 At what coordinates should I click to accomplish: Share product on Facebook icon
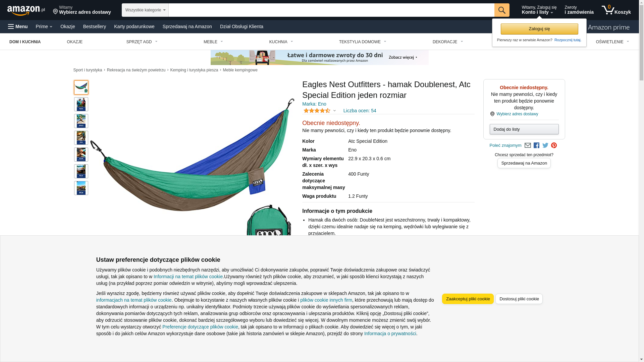[x=536, y=145]
